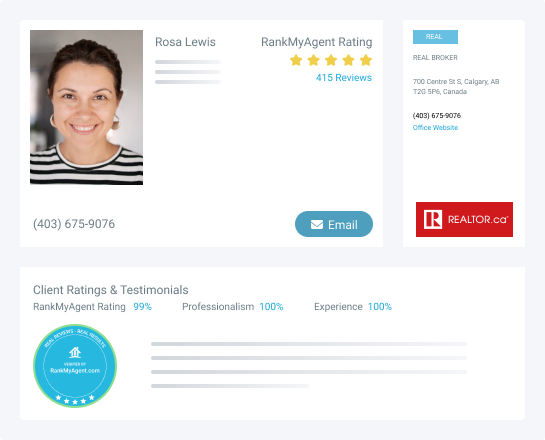Click the Email button
545x440 pixels.
click(x=334, y=224)
